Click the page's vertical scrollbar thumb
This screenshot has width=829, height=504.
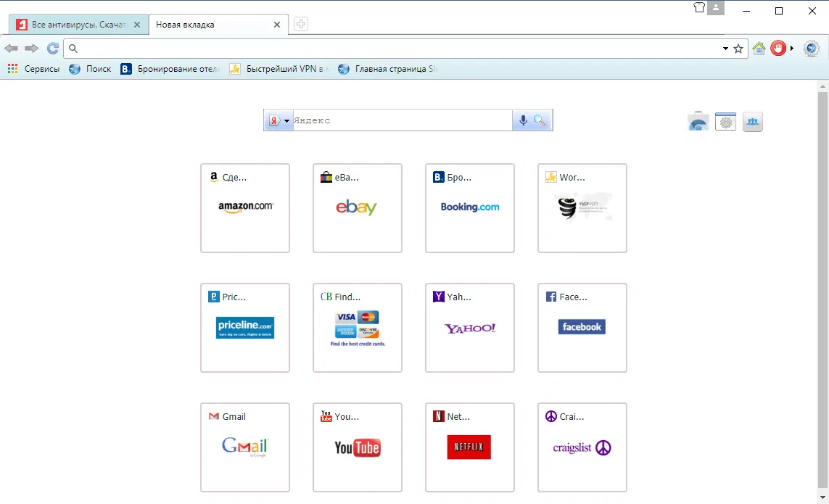point(822,290)
